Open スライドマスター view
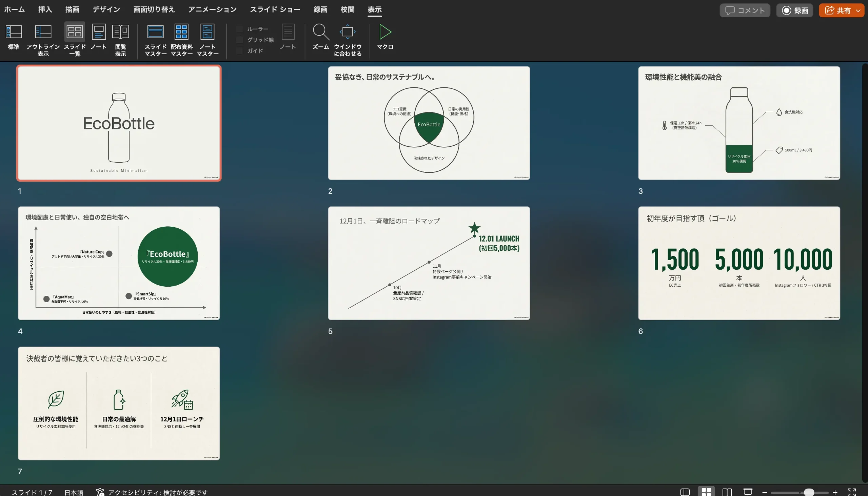This screenshot has height=496, width=868. point(156,40)
